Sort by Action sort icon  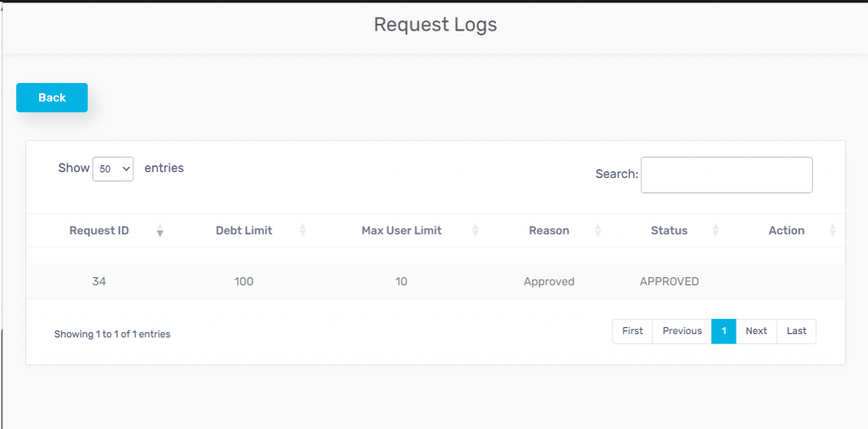pos(832,231)
